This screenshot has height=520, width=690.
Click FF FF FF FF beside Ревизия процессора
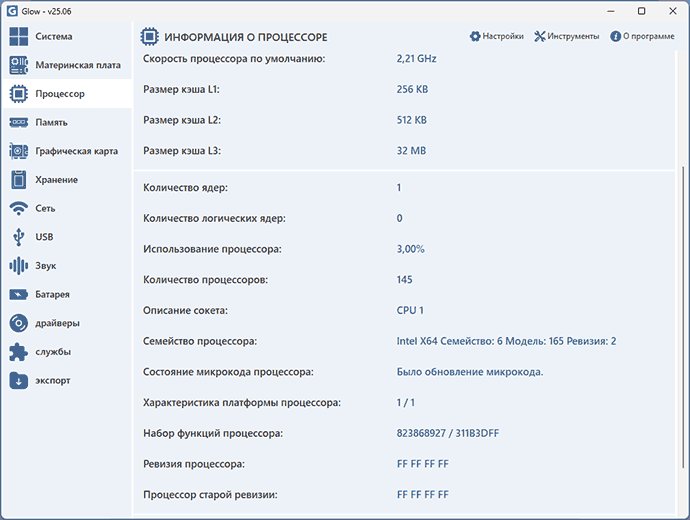point(422,464)
